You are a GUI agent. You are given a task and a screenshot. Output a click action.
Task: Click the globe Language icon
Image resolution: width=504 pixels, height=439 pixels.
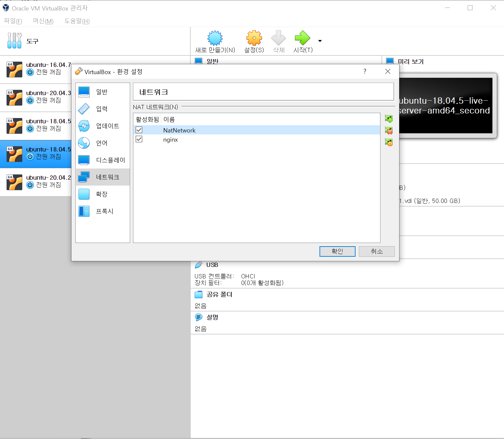coord(84,143)
